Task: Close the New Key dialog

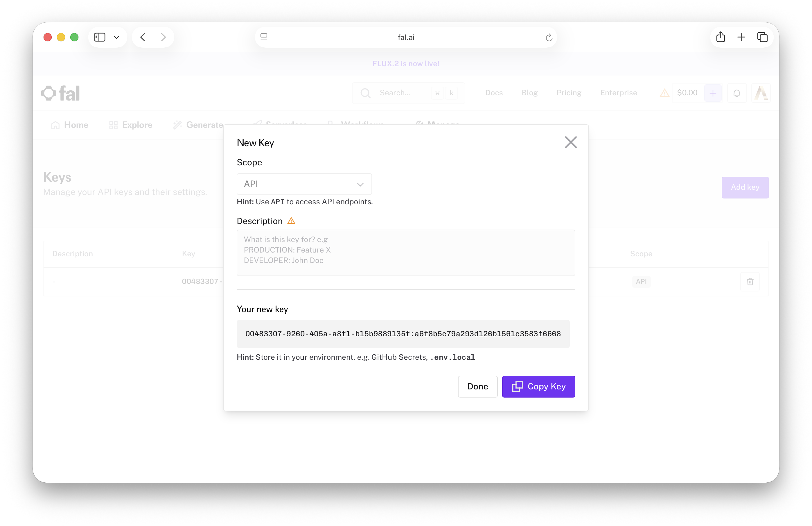Action: click(x=570, y=142)
